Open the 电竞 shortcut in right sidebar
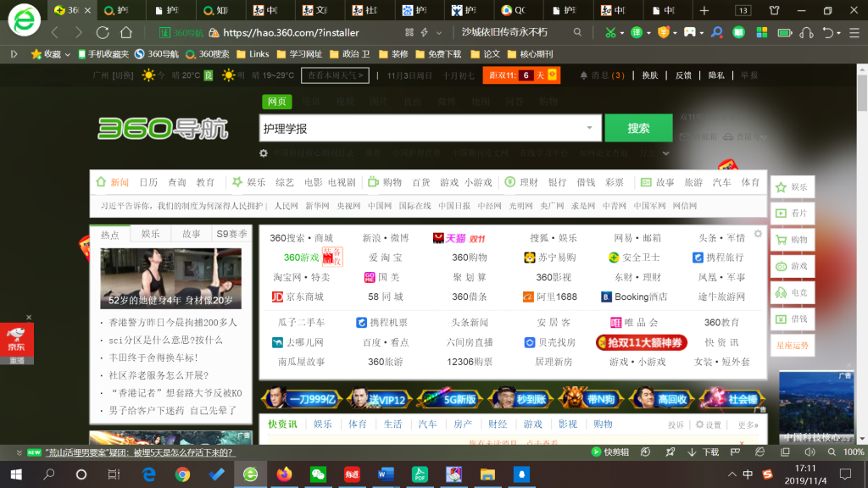The width and height of the screenshot is (868, 488). pyautogui.click(x=793, y=292)
